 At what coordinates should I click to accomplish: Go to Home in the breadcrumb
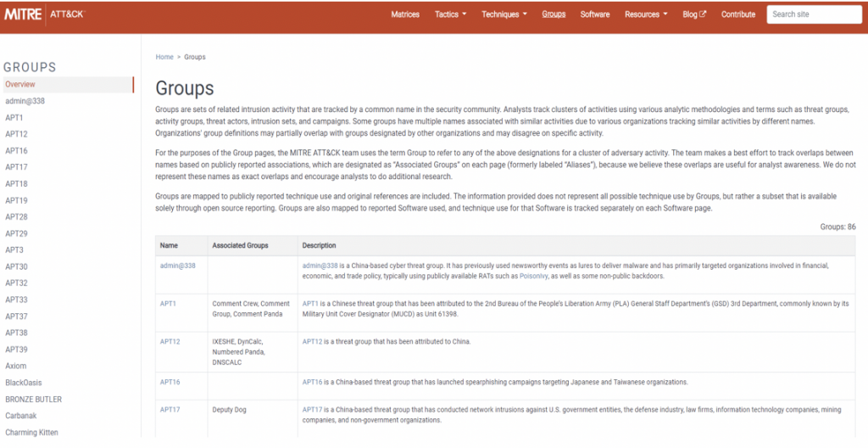pos(164,57)
